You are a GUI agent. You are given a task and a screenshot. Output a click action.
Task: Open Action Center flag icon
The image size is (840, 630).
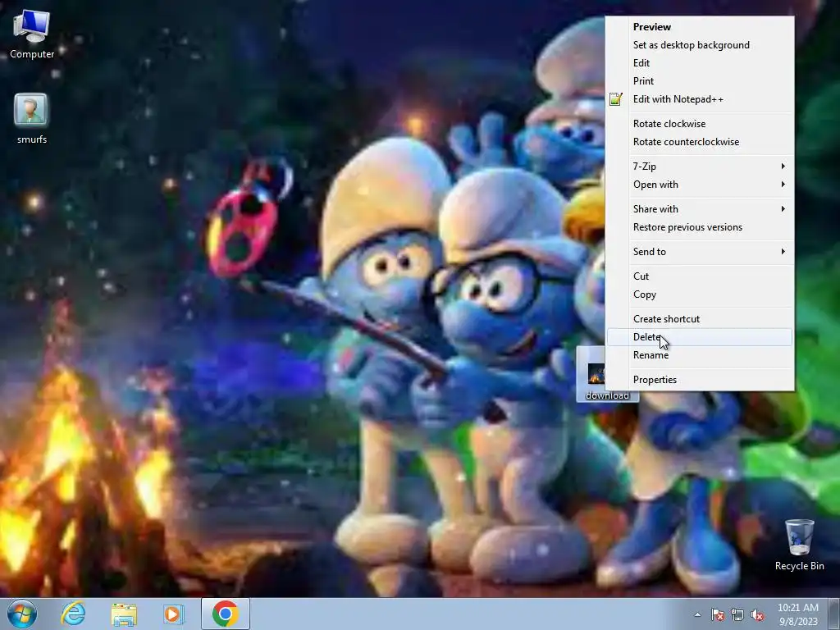click(717, 615)
